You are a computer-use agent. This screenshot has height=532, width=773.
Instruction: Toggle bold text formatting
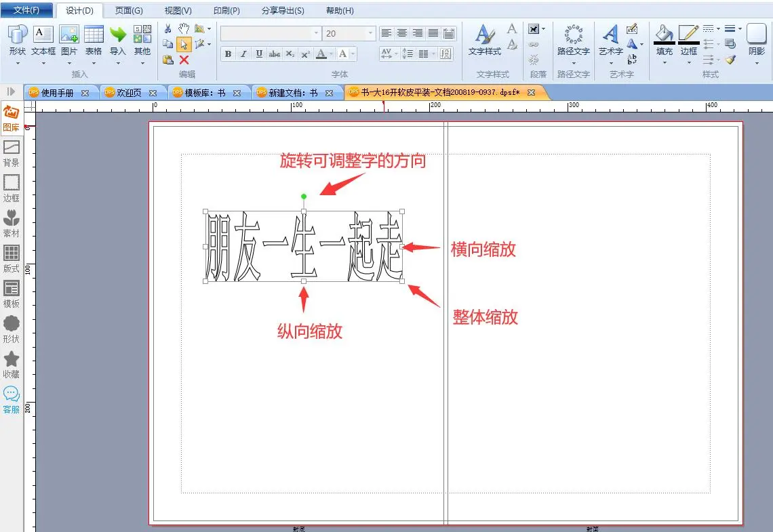coord(228,54)
